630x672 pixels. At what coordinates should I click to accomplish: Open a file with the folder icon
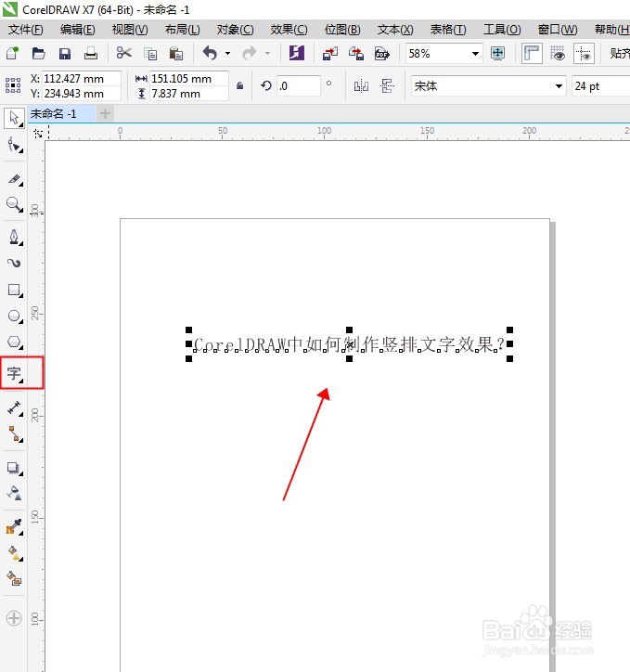[x=39, y=54]
